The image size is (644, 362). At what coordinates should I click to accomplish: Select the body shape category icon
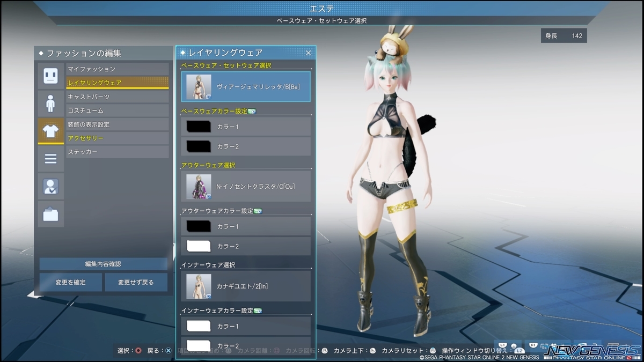(x=51, y=104)
